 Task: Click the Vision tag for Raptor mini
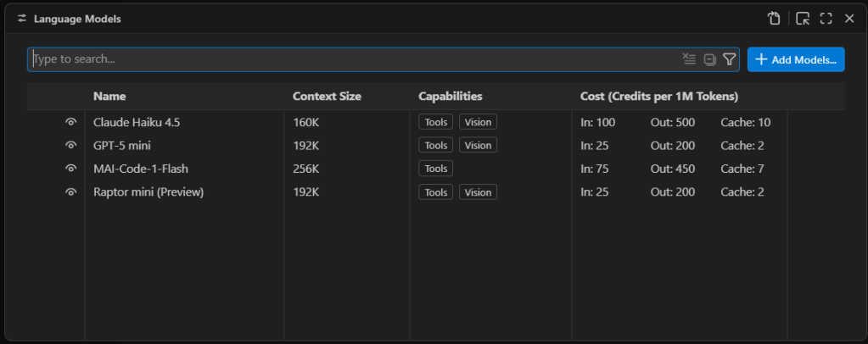[478, 191]
